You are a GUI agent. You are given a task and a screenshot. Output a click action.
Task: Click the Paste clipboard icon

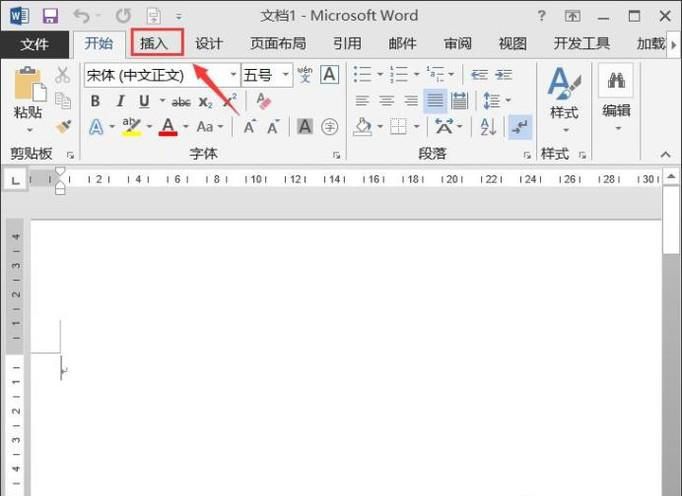point(29,83)
